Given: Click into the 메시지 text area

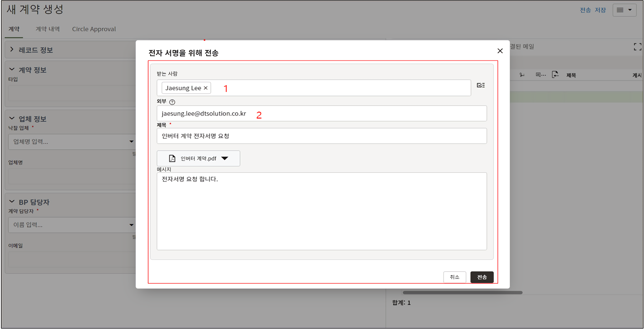Looking at the screenshot, I should [x=321, y=211].
